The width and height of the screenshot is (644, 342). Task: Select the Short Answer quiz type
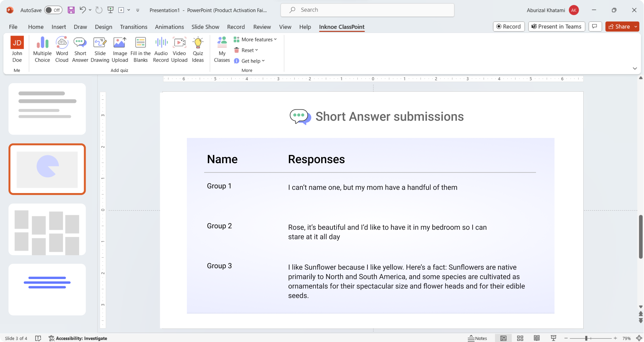coord(80,49)
